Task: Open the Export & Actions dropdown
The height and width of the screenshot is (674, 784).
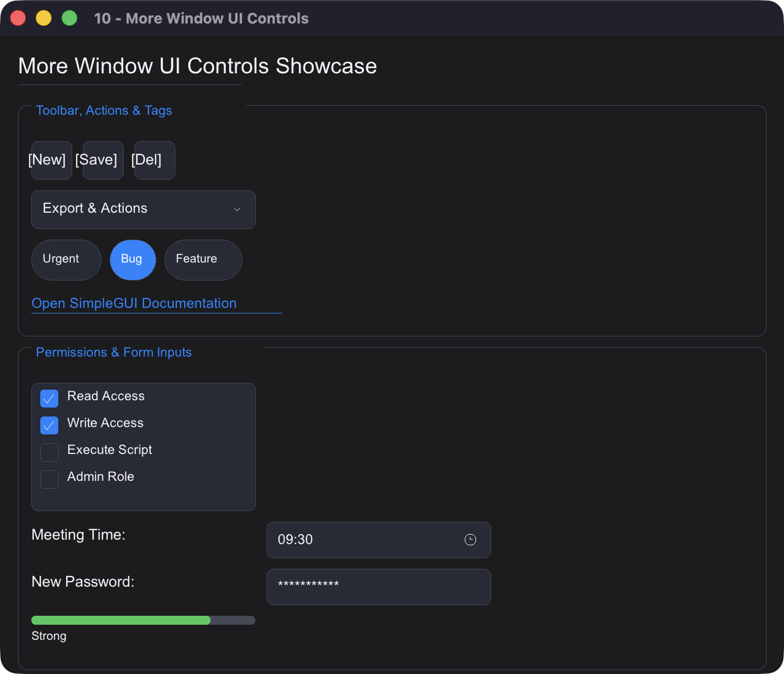Action: (x=143, y=209)
